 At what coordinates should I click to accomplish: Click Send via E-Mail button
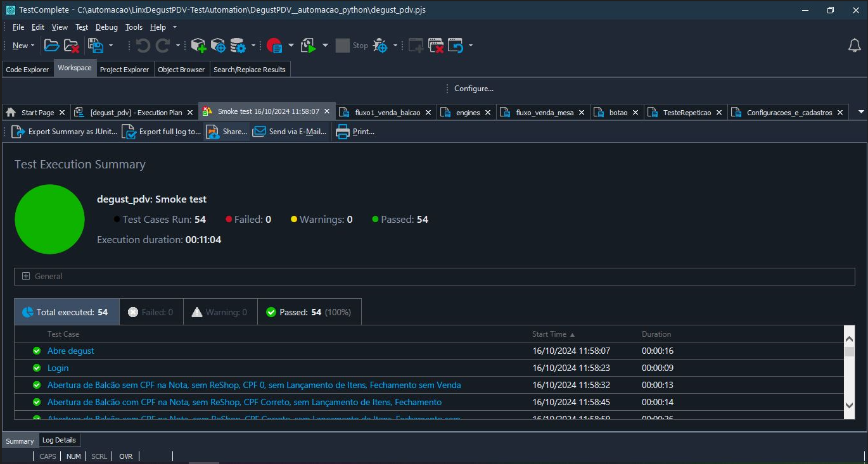[x=290, y=132]
